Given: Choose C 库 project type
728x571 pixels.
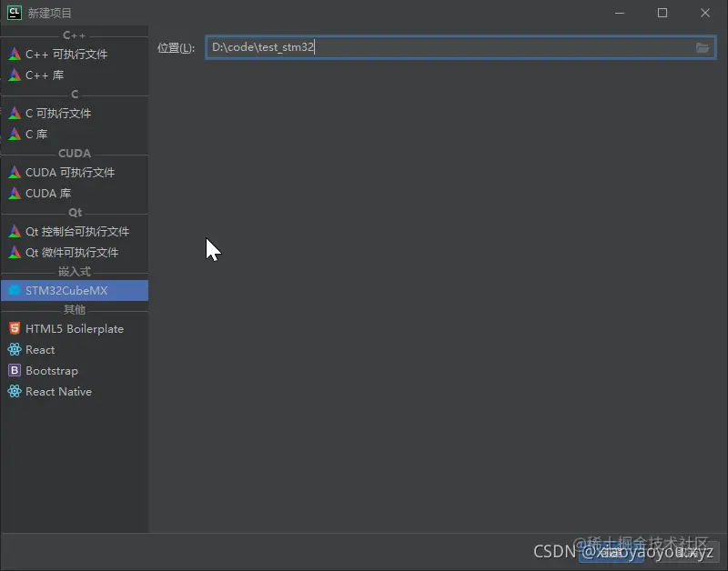Looking at the screenshot, I should [75, 134].
